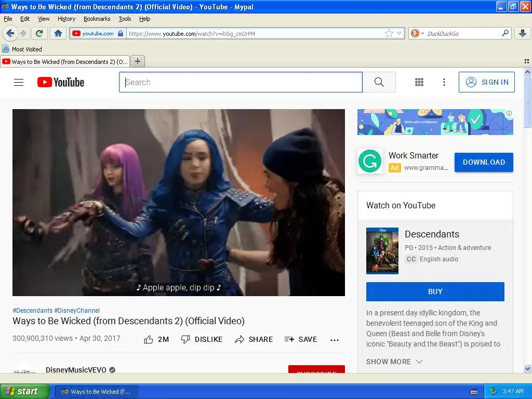This screenshot has width=532, height=399.
Task: Open the Work Smarter ad title
Action: click(413, 155)
